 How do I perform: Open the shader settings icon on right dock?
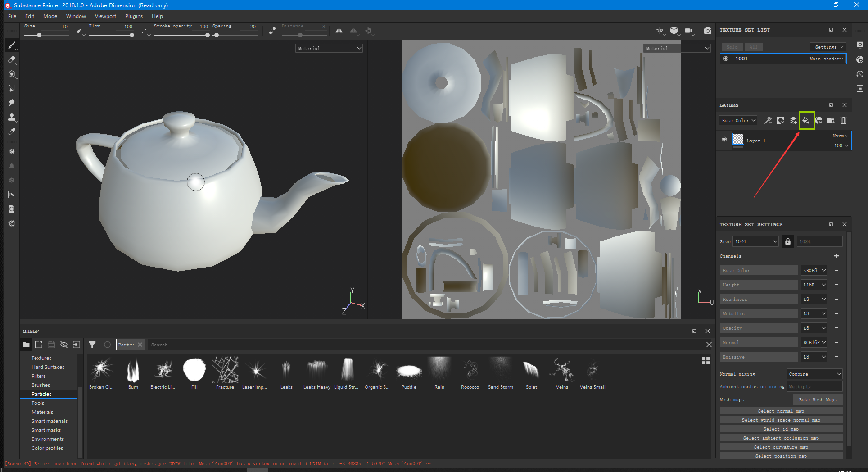pyautogui.click(x=860, y=59)
